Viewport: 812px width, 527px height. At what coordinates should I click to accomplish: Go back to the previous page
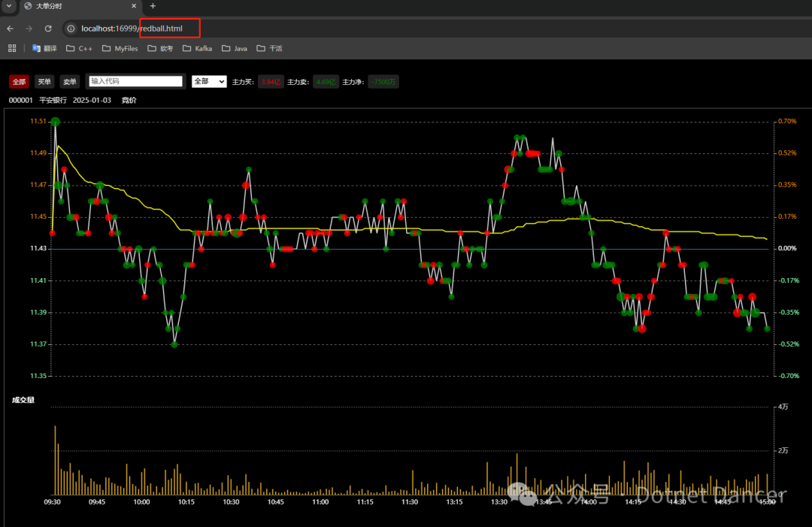point(11,29)
